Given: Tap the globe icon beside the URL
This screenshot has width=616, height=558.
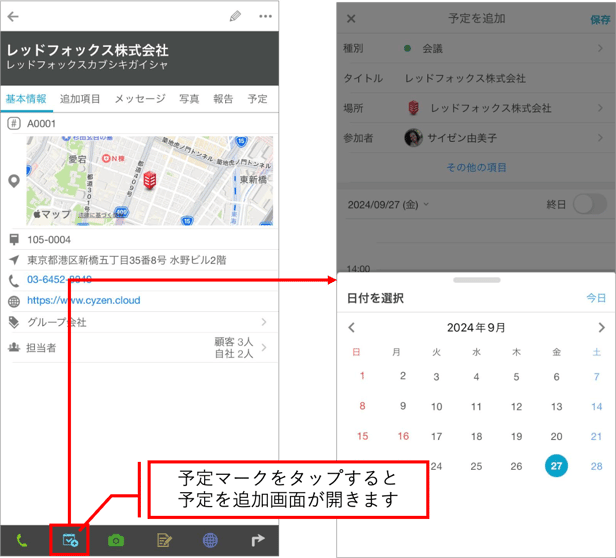Looking at the screenshot, I should pos(14,301).
